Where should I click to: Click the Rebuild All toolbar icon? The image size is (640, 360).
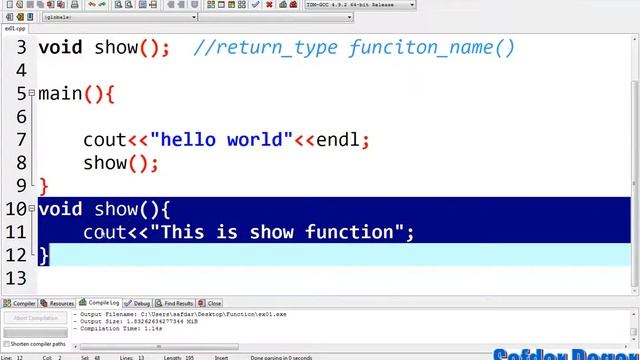point(242,4)
